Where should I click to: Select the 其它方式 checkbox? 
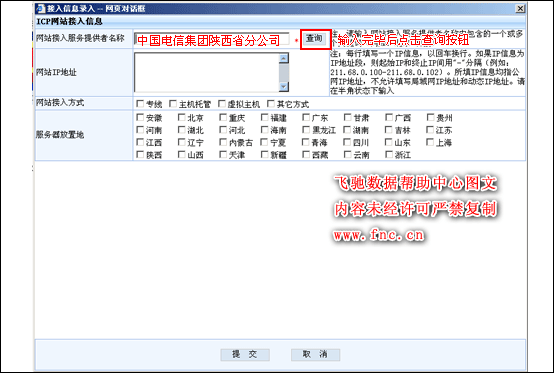pos(271,103)
